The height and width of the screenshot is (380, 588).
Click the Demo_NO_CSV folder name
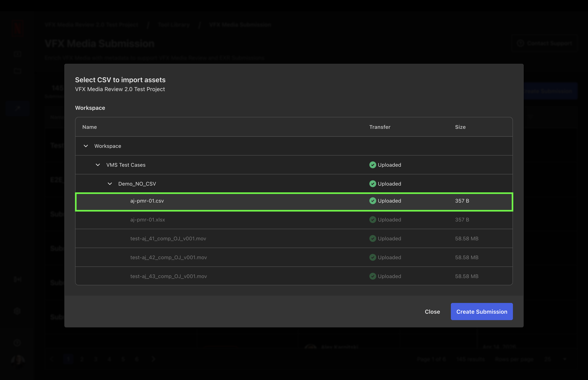tap(137, 184)
